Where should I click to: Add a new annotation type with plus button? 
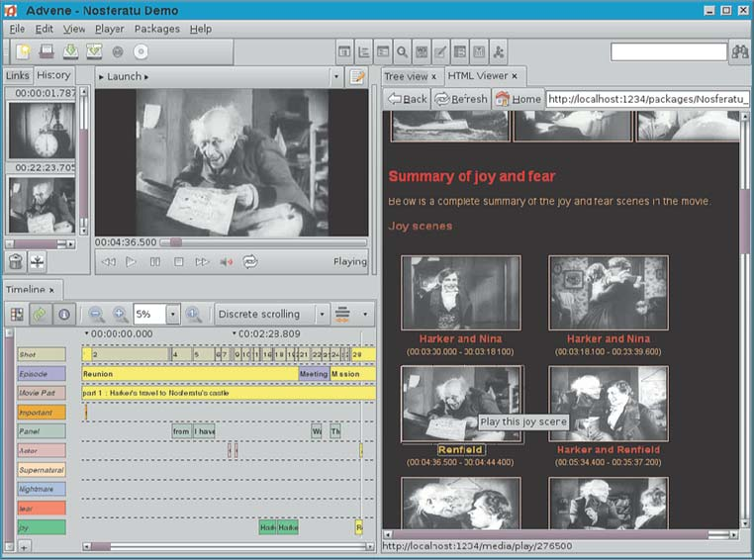pyautogui.click(x=24, y=546)
